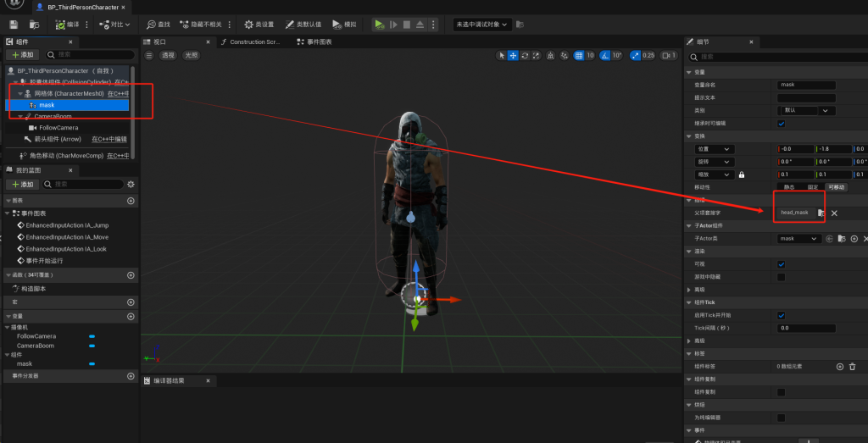Open 查找 find tool

[x=159, y=25]
